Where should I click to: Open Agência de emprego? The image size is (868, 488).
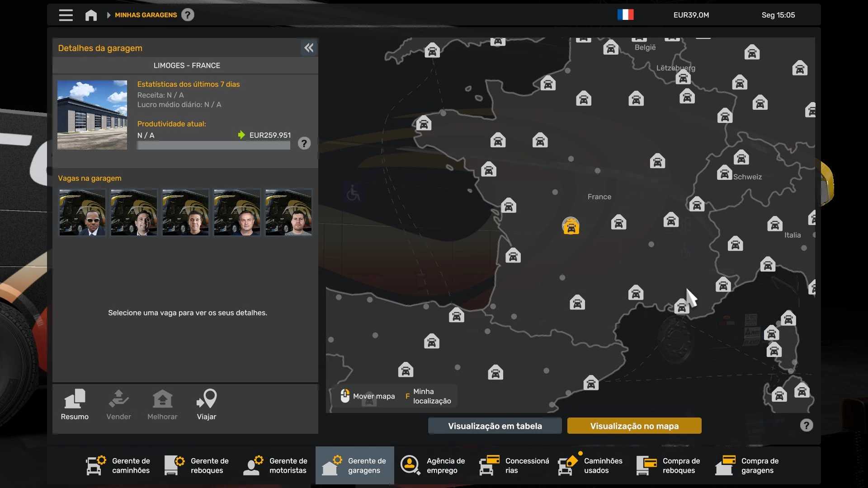(433, 465)
